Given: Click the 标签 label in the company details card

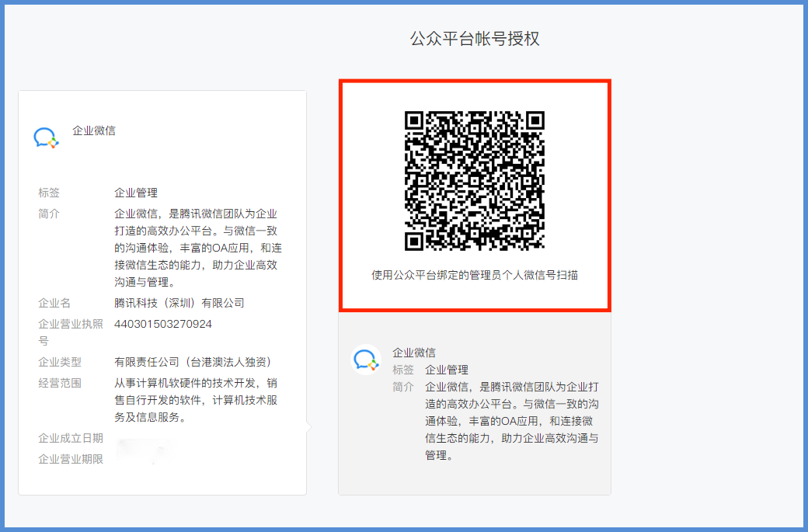Looking at the screenshot, I should [x=49, y=193].
